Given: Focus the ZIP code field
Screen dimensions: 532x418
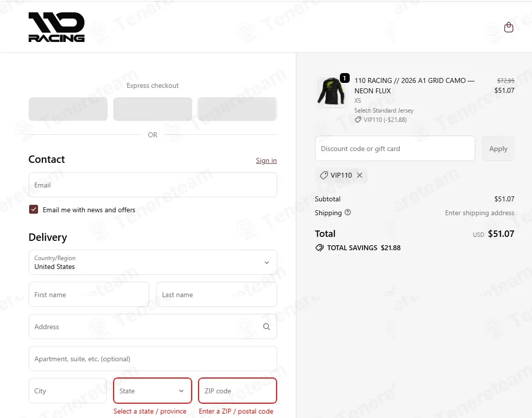Looking at the screenshot, I should 238,391.
